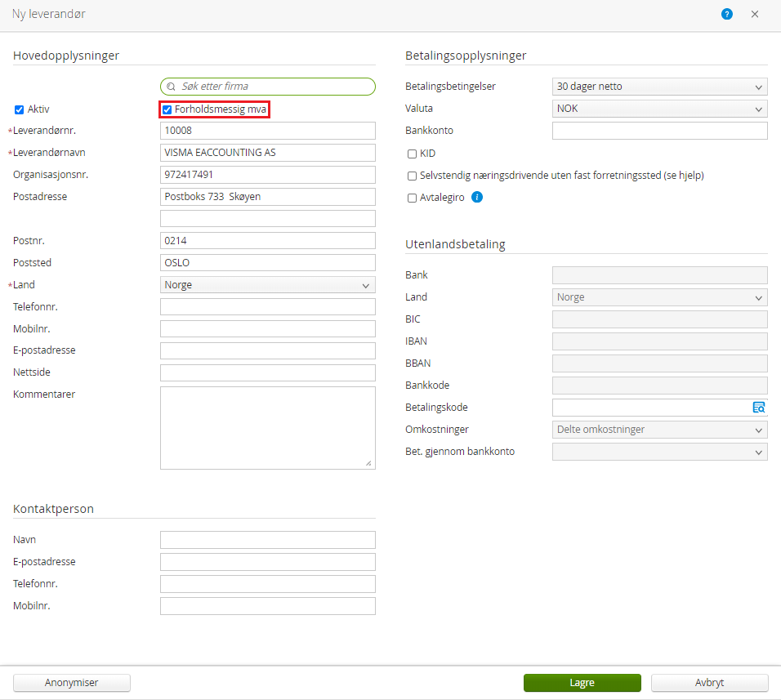
Task: Open the Valuta NOK dropdown
Action: [659, 109]
